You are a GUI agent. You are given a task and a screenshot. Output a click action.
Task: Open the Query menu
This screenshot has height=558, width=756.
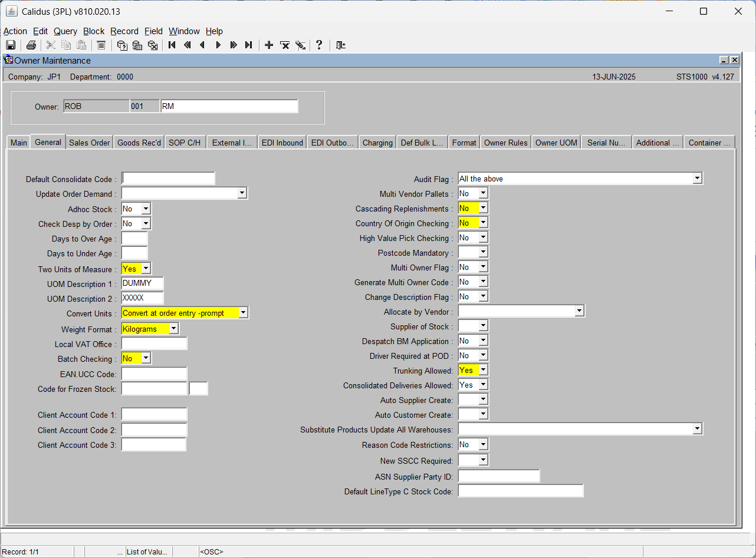65,31
